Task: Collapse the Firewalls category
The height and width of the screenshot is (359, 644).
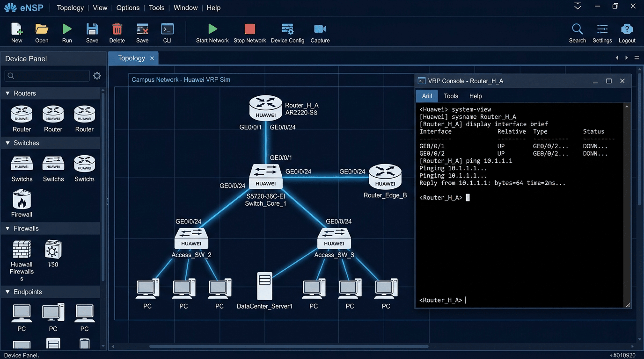Action: tap(7, 229)
